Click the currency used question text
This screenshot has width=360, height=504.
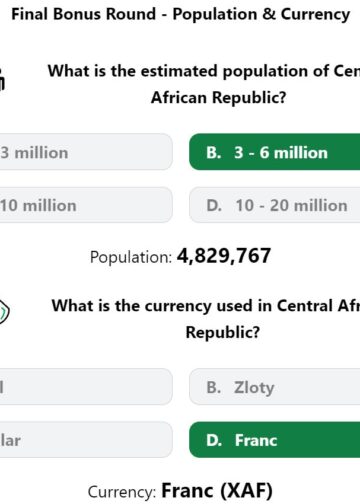[206, 319]
